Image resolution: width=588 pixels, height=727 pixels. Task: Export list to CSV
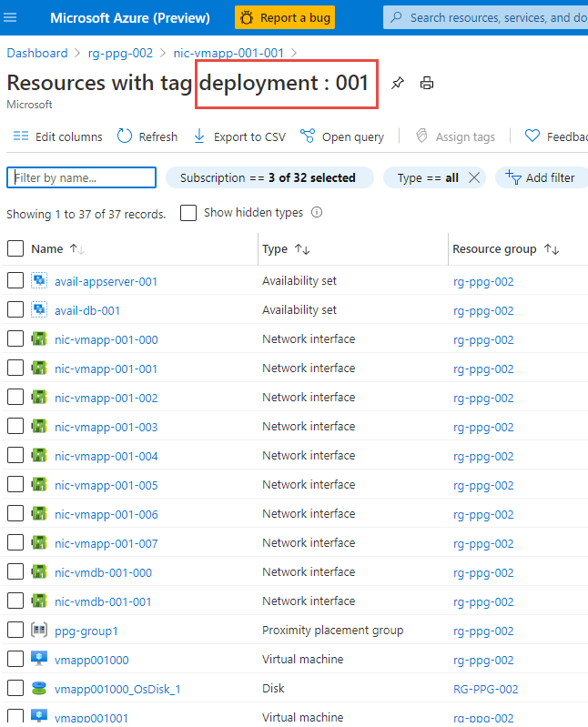pos(239,136)
